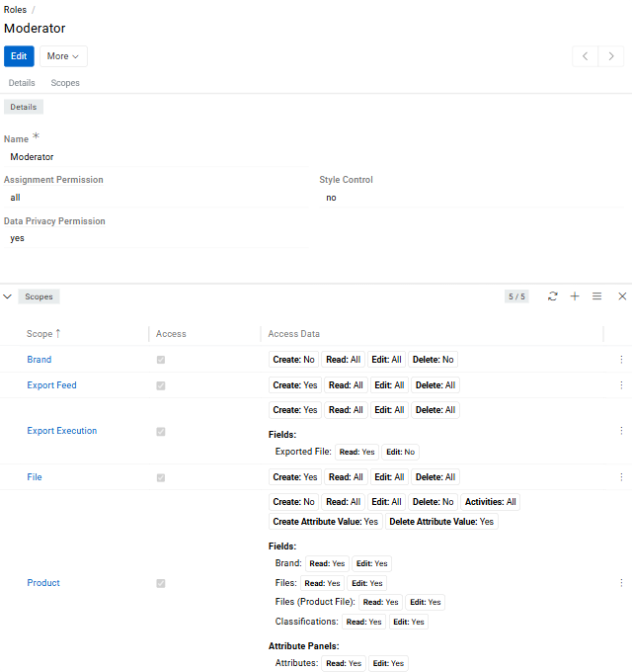Go to next record with right arrow

click(x=611, y=56)
